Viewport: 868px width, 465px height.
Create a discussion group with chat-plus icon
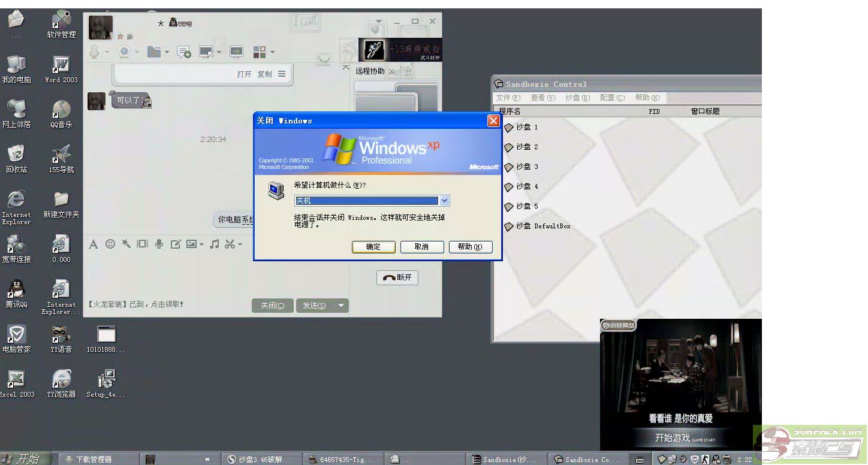pyautogui.click(x=184, y=52)
